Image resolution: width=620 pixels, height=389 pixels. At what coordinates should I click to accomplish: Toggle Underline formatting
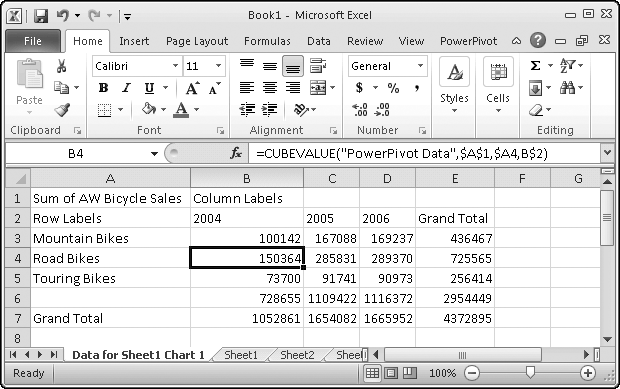[x=149, y=88]
